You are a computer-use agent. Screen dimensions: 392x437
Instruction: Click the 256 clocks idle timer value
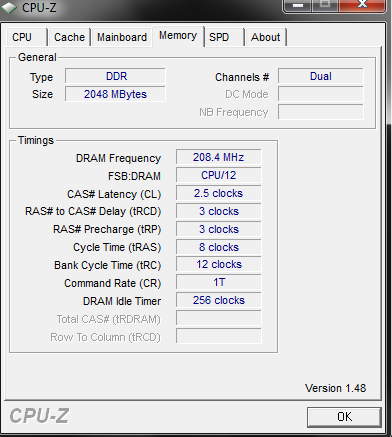pos(219,300)
